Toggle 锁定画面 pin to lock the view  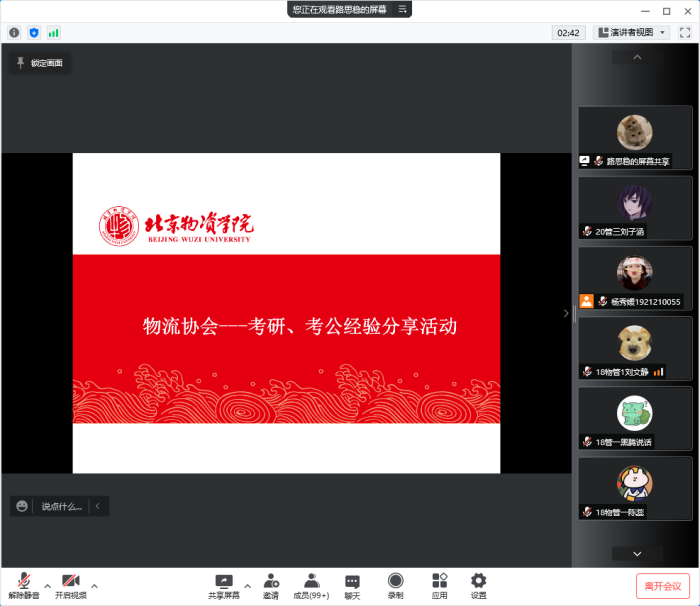click(x=39, y=63)
